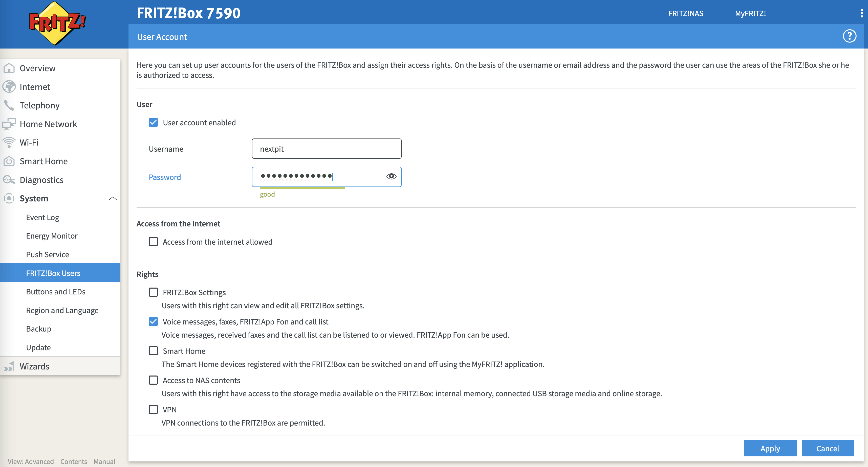This screenshot has width=868, height=467.
Task: Expand the Diagnostics section
Action: pyautogui.click(x=41, y=180)
